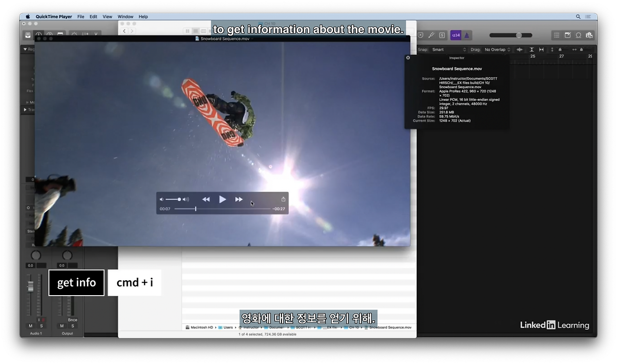Click Audio 1 pan knob
The image size is (617, 364).
tap(36, 255)
